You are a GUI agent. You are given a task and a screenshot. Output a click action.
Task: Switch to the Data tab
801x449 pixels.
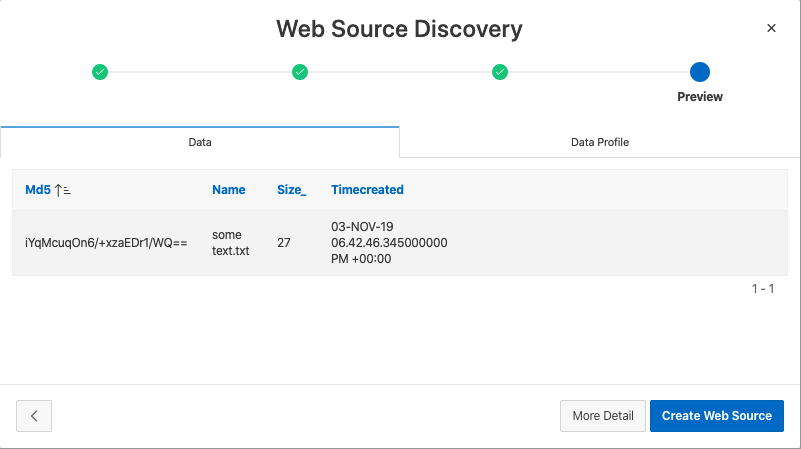pyautogui.click(x=200, y=142)
